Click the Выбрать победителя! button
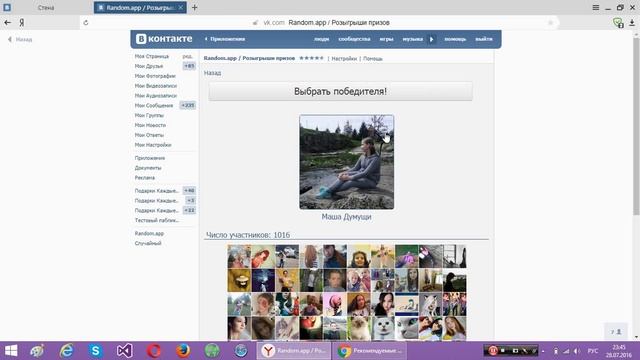Screen dimensions: 640x360 [340, 91]
